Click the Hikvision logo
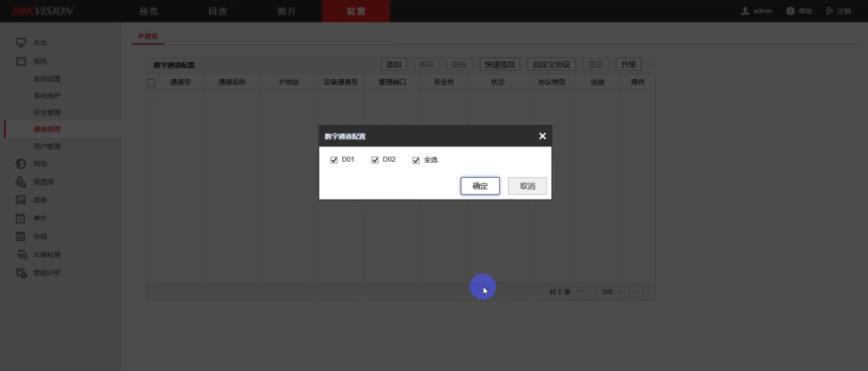The image size is (868, 371). tap(43, 11)
